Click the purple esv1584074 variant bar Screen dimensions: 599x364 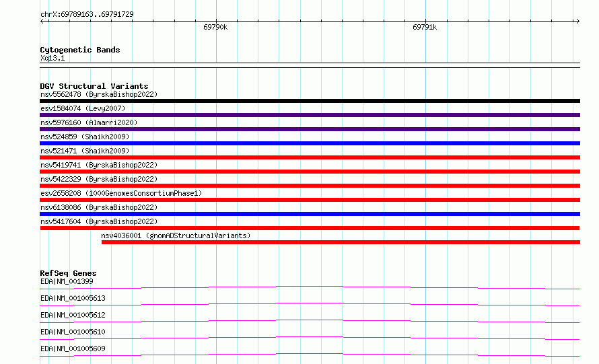310,115
